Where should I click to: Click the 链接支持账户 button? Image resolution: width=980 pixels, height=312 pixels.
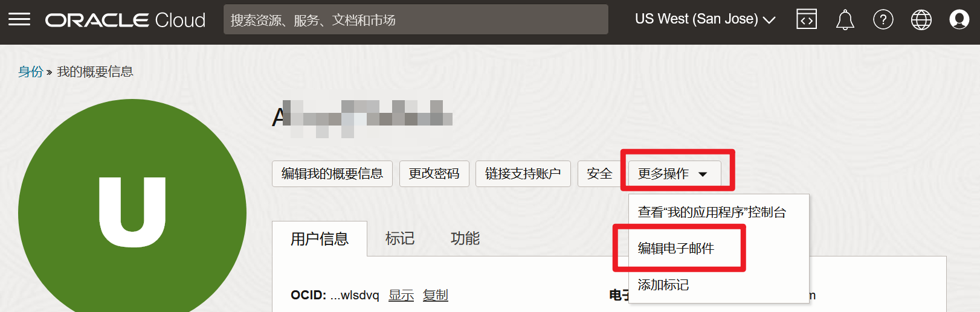click(x=523, y=174)
